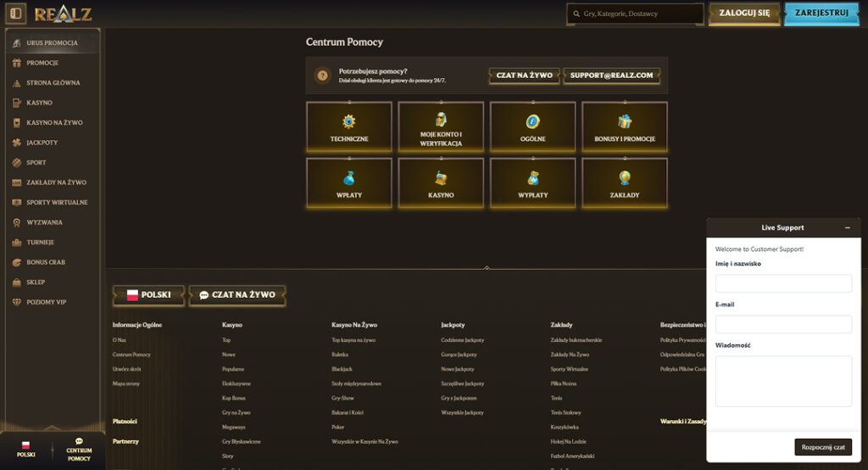This screenshot has height=470, width=868.
Task: Click the Polski flag at sidebar bottom
Action: pyautogui.click(x=26, y=445)
